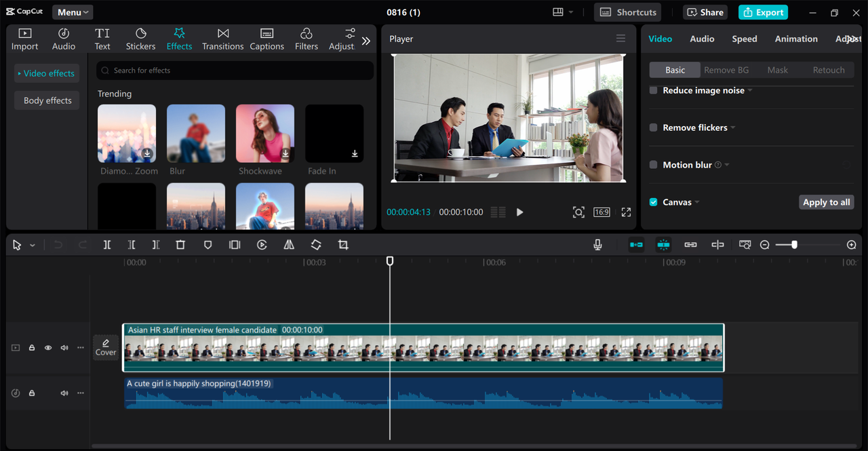This screenshot has width=868, height=451.
Task: Click the Delete right trim tool
Action: coord(156,245)
